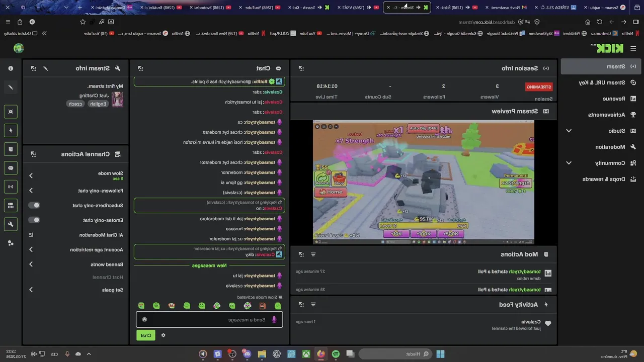The image size is (644, 362).
Task: Expand the Studio sidebar section
Action: pyautogui.click(x=569, y=131)
